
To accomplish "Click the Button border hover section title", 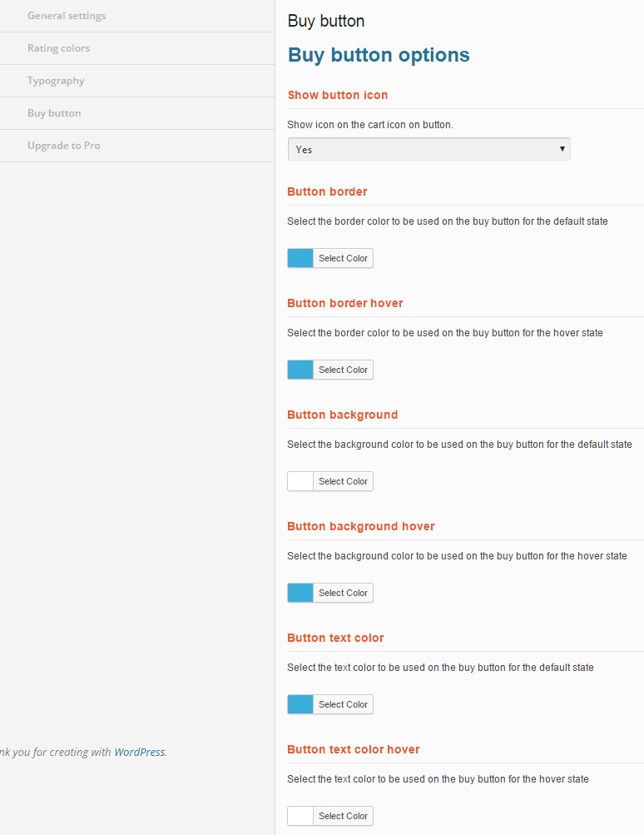I will click(345, 303).
